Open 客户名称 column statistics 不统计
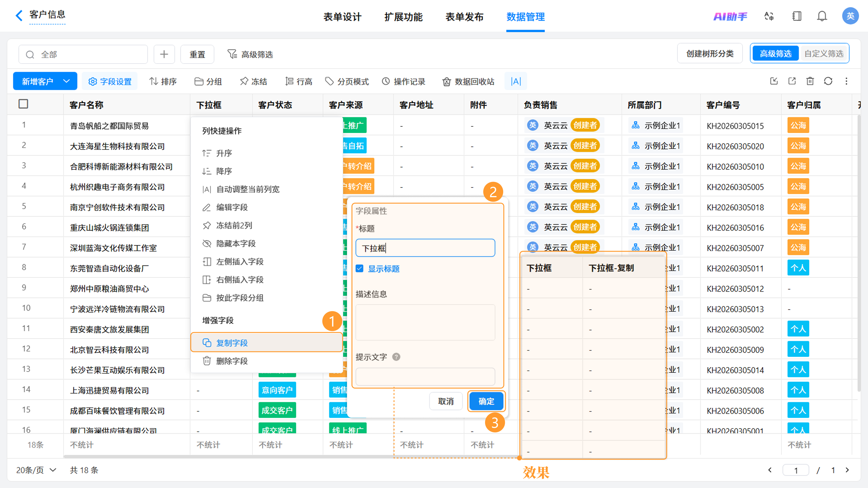The width and height of the screenshot is (868, 488). click(82, 445)
